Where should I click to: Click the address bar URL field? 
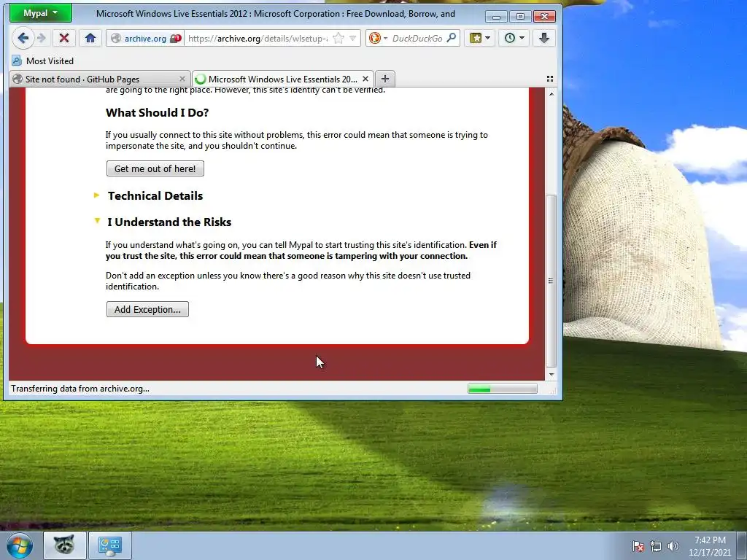coord(258,39)
